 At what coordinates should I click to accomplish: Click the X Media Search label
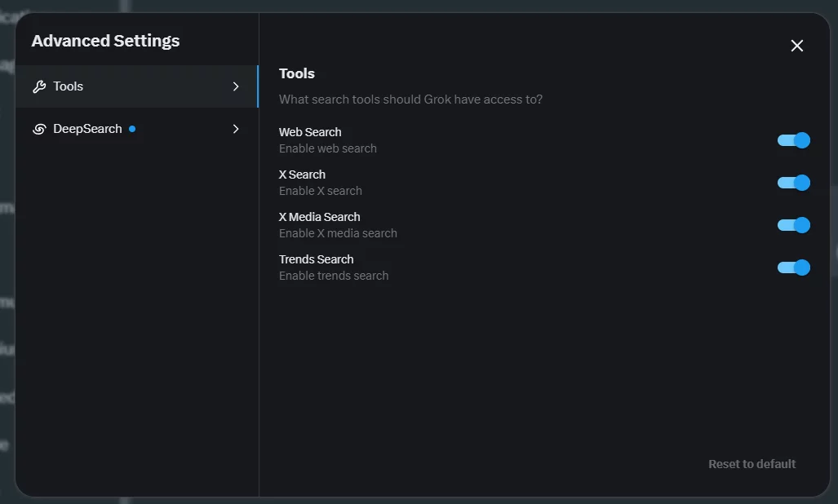pyautogui.click(x=320, y=217)
